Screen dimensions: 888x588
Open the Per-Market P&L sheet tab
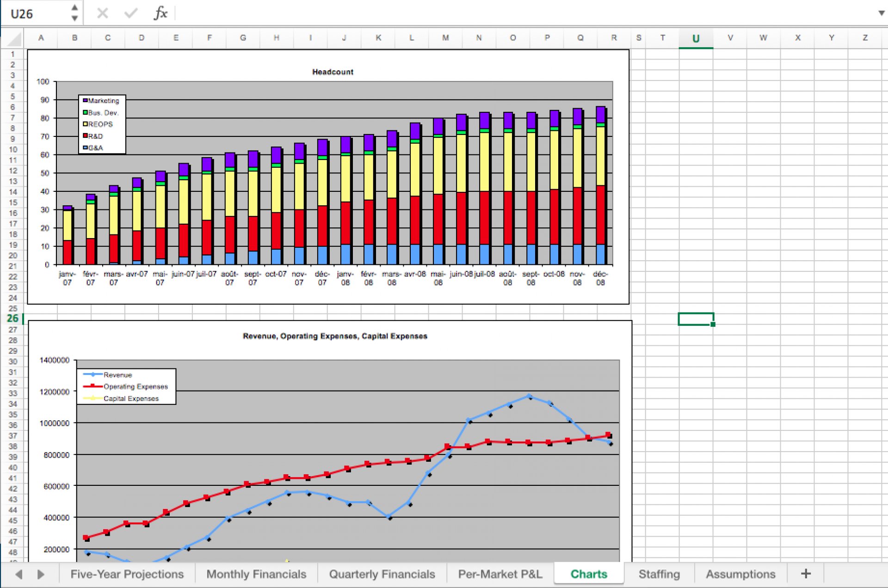[x=500, y=574]
